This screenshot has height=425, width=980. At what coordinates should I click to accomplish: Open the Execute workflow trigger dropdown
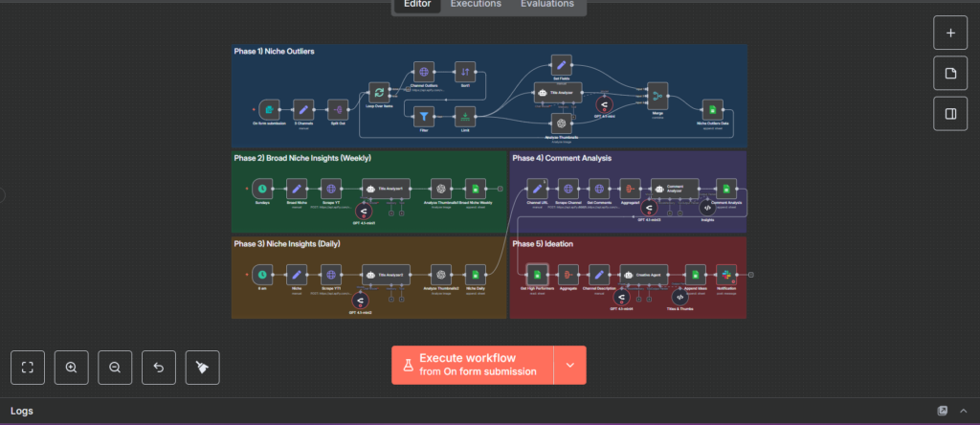tap(570, 365)
